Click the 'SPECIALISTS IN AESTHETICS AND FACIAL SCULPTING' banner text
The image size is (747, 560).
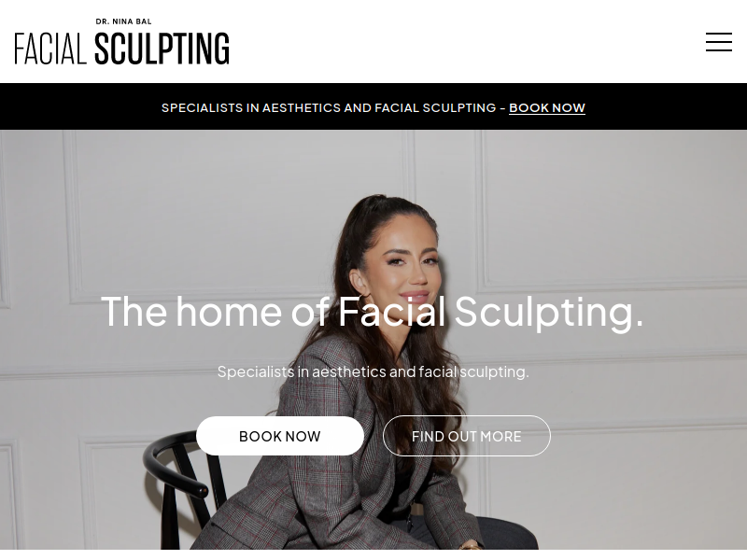click(329, 107)
